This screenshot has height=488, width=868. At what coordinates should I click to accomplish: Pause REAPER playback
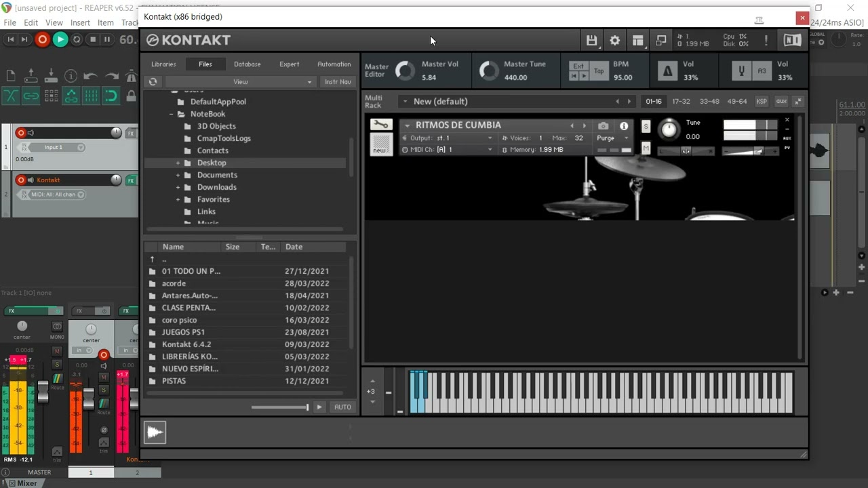107,40
